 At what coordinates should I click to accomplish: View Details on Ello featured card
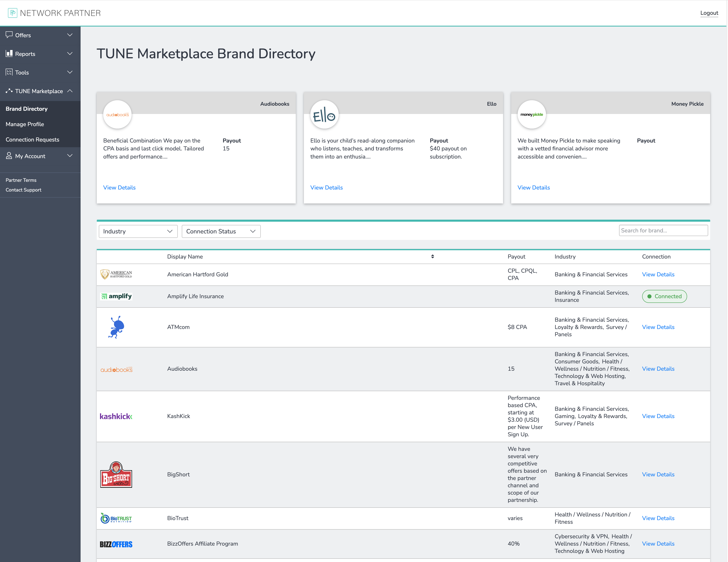[x=326, y=187]
